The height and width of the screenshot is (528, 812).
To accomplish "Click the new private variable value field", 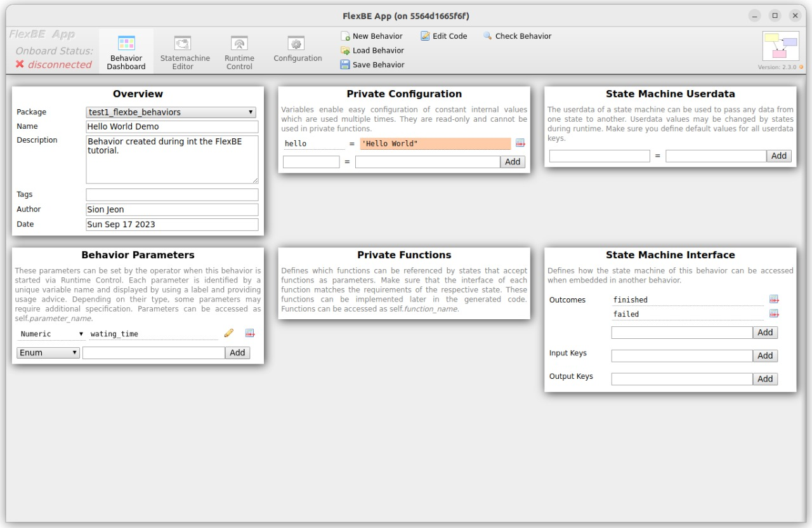I will click(428, 162).
